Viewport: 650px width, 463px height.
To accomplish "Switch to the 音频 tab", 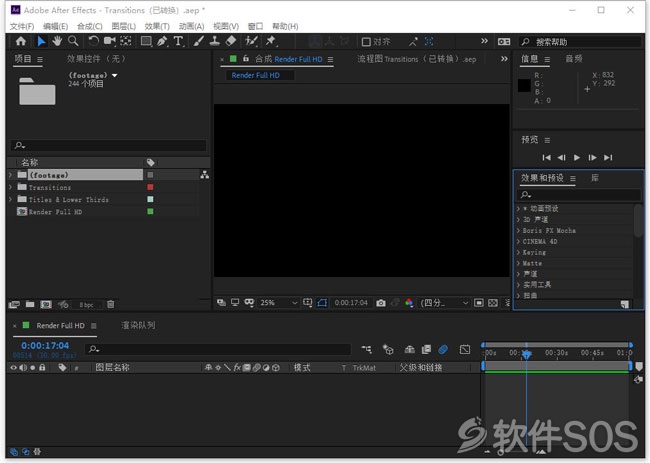I will 574,59.
